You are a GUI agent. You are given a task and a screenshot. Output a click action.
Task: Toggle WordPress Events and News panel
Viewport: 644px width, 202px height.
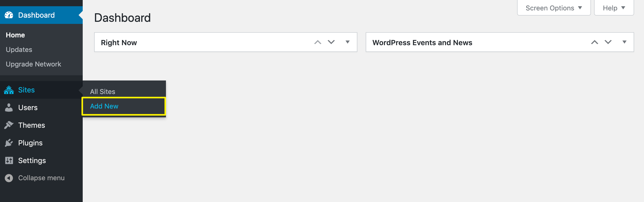point(624,42)
